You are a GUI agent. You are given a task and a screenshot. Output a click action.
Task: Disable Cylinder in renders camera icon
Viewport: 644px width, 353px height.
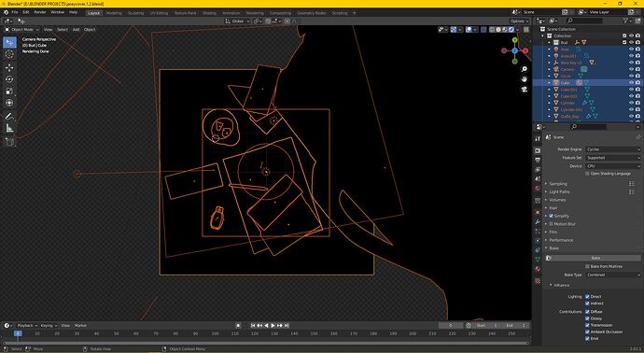tap(637, 103)
